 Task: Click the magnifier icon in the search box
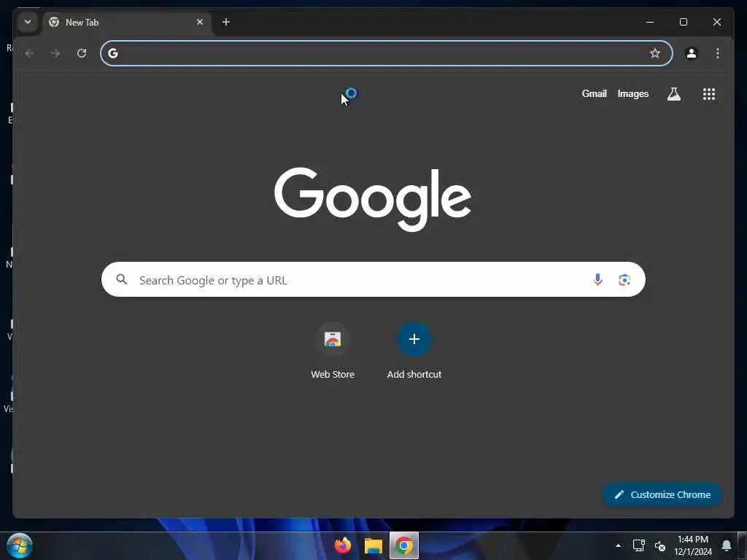tap(122, 279)
